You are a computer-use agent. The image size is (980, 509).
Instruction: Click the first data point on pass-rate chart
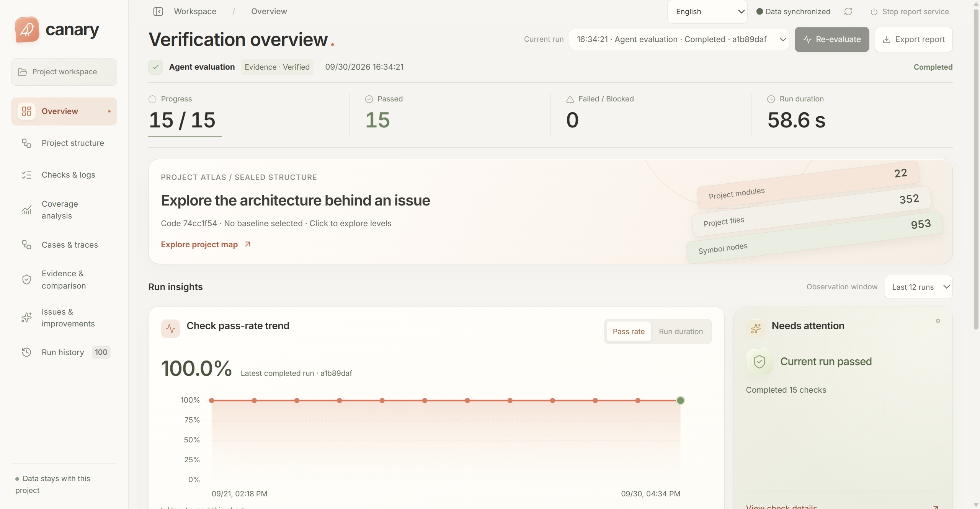pos(211,400)
